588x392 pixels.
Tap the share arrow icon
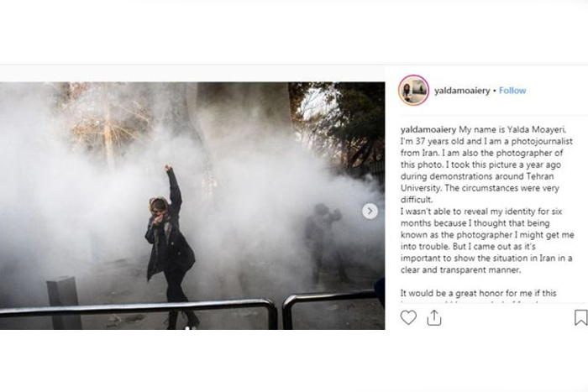coord(434,317)
